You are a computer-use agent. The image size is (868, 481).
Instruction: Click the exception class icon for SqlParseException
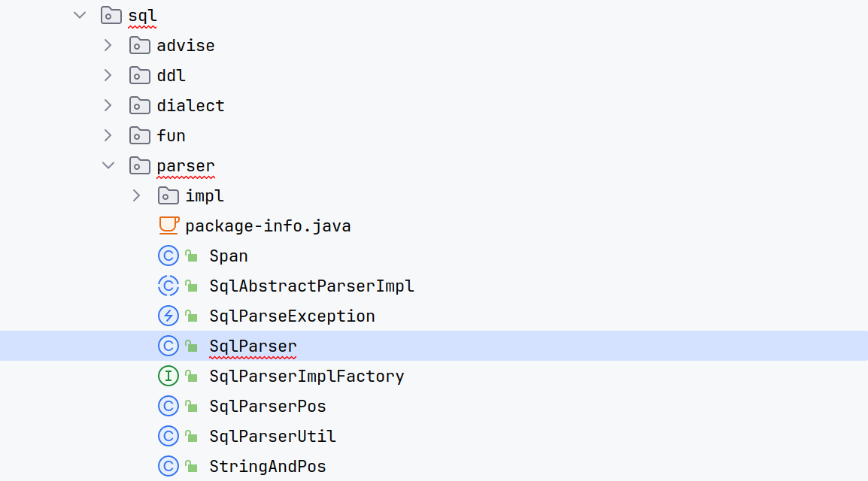coord(168,316)
